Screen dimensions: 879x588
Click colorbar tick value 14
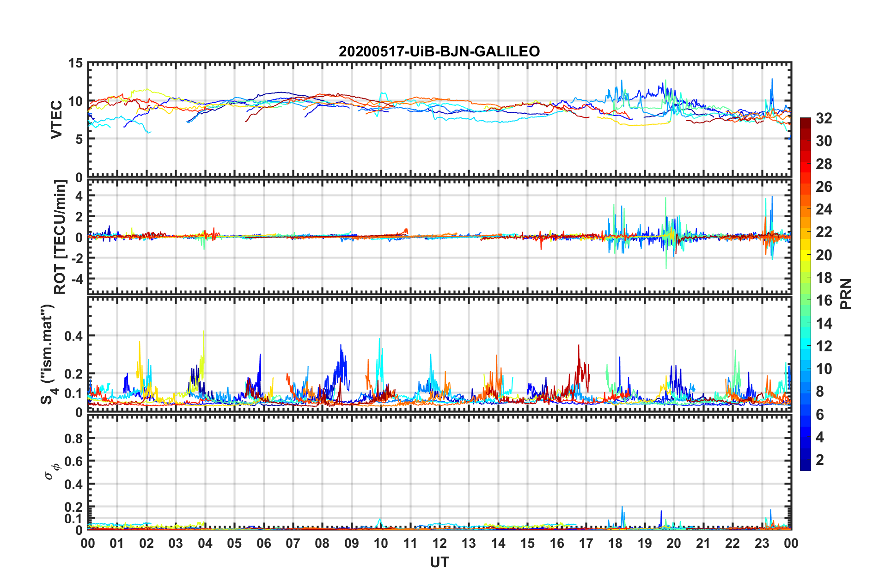pyautogui.click(x=824, y=324)
